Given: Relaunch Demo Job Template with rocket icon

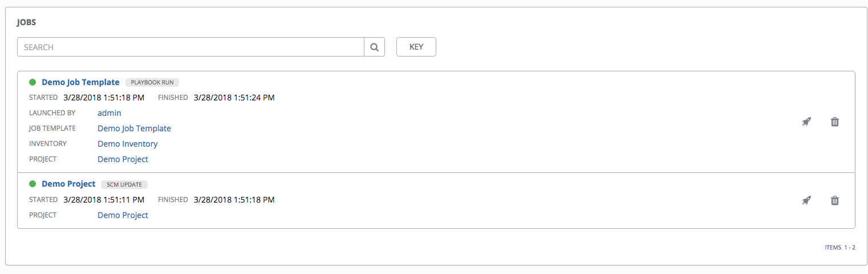Looking at the screenshot, I should 806,122.
